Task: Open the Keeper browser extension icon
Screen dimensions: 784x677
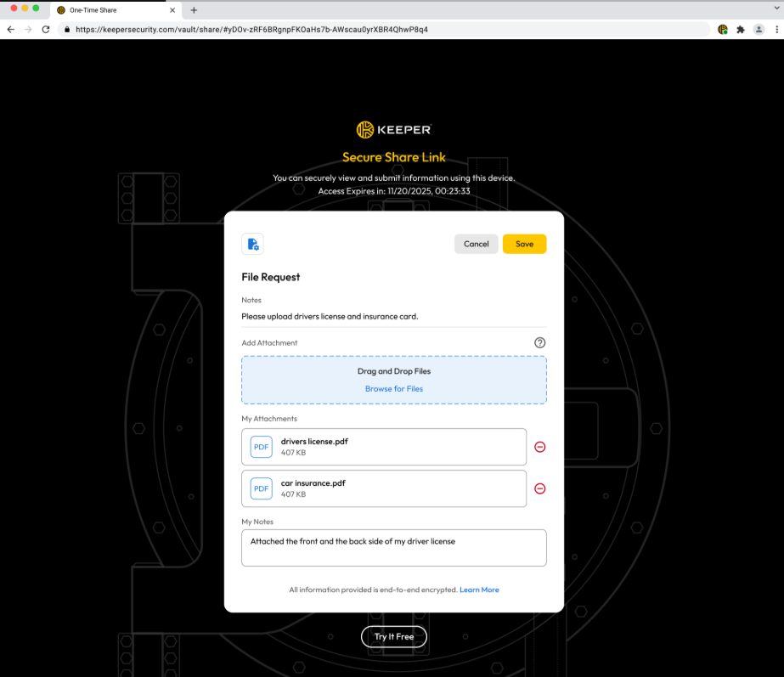Action: (x=723, y=30)
